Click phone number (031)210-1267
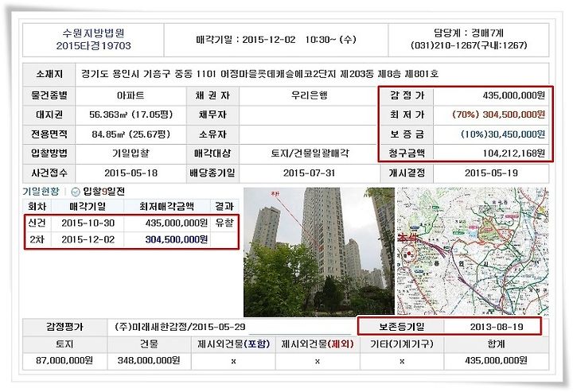 tap(443, 45)
